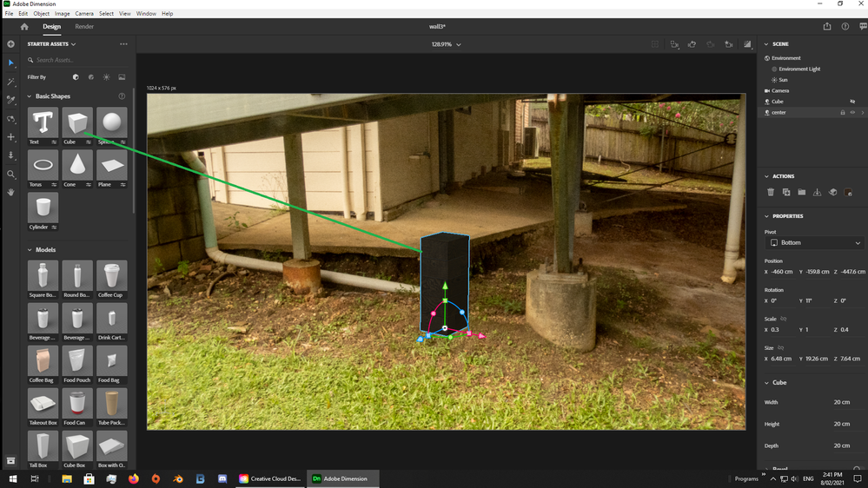
Task: Open Adobe Dimension in Windows taskbar
Action: (343, 478)
